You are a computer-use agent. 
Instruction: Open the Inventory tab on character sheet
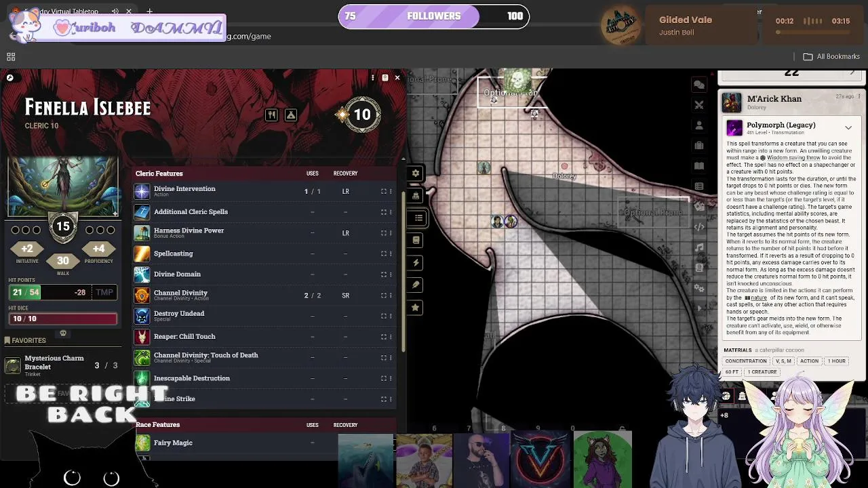[x=416, y=195]
